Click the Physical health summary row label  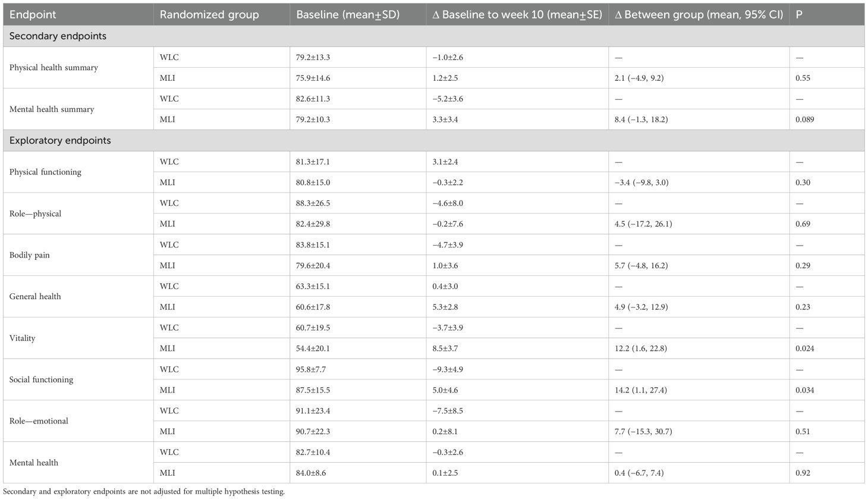[x=54, y=68]
